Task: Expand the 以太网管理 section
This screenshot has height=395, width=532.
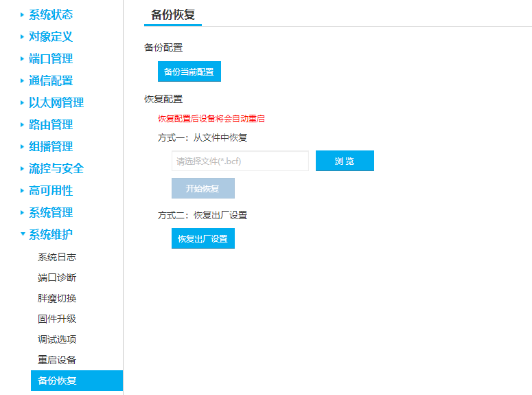Action: 56,102
